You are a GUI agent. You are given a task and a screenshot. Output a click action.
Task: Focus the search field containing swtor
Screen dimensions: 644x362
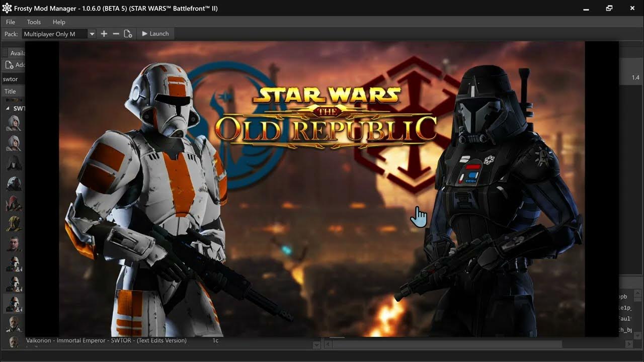coord(14,79)
